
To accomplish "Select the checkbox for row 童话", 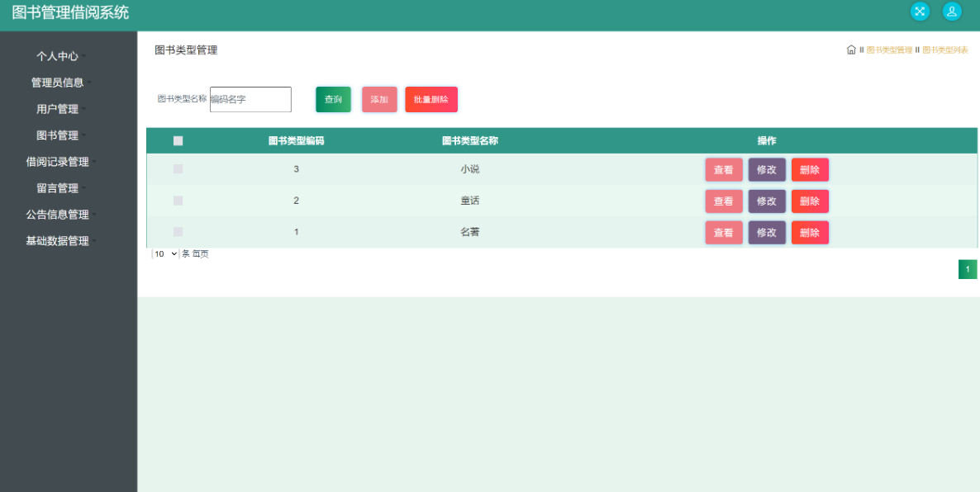I will (178, 201).
